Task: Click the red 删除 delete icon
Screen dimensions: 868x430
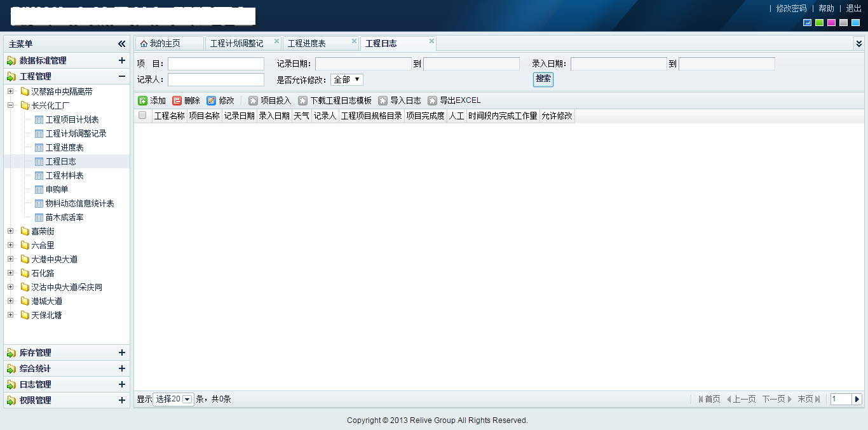Action: [177, 100]
